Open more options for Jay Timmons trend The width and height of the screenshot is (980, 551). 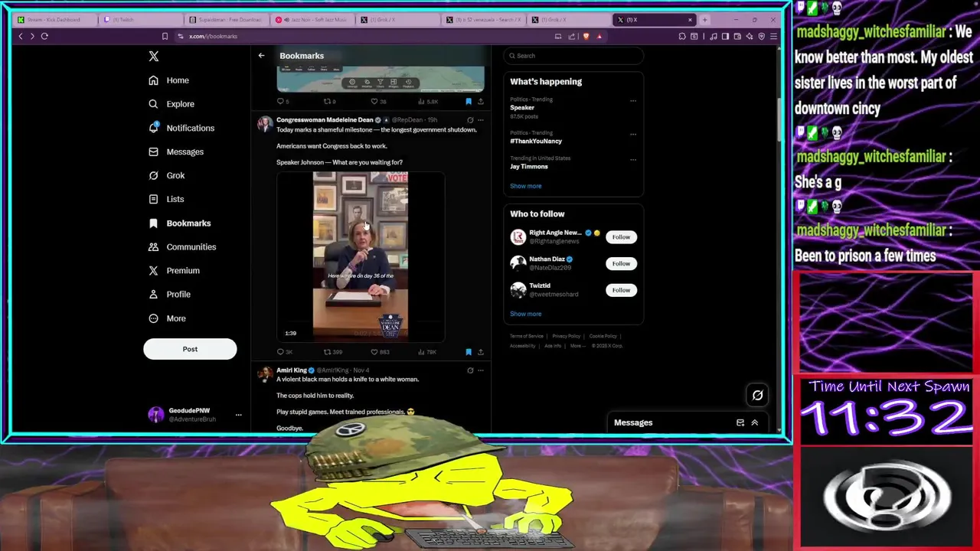632,159
